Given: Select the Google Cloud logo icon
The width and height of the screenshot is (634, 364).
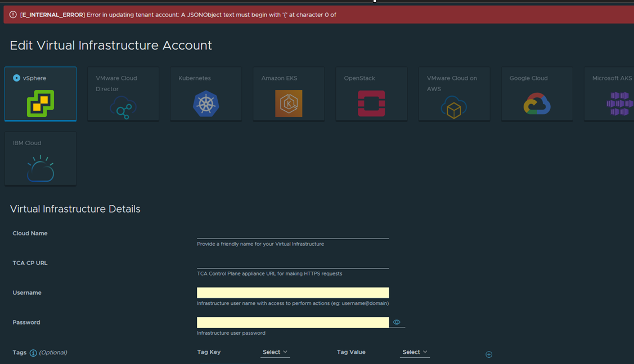Looking at the screenshot, I should (x=537, y=104).
